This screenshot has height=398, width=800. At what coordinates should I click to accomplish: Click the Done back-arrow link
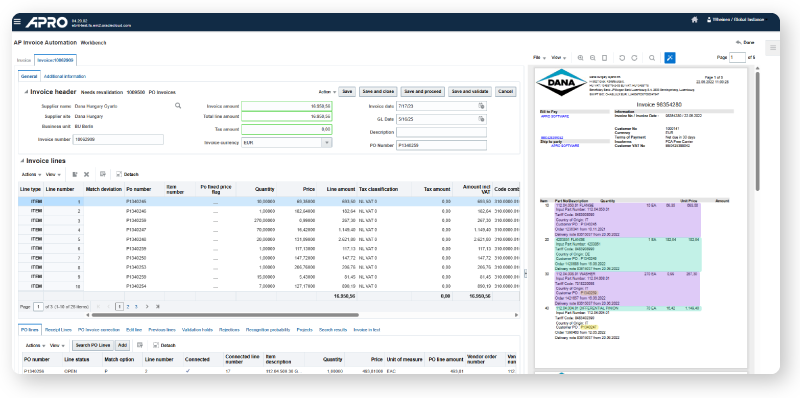[x=745, y=42]
